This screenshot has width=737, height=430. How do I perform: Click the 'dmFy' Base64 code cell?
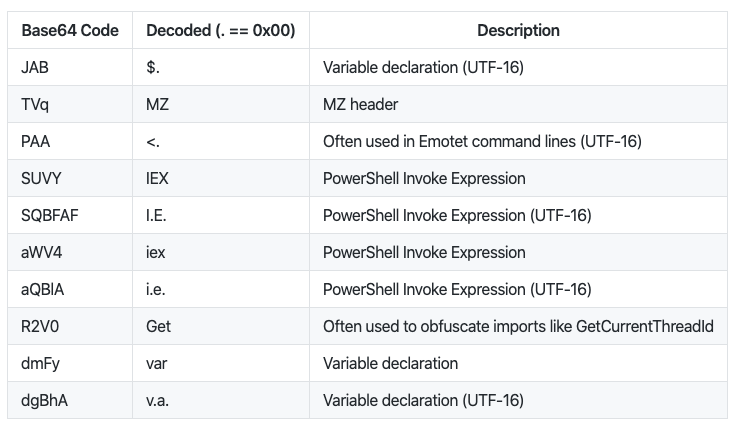coord(40,364)
